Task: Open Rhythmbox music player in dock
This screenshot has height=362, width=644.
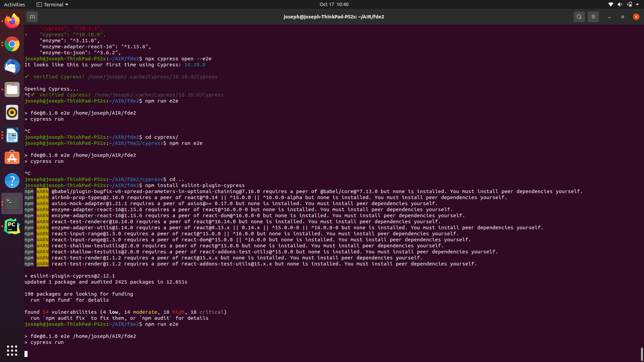Action: tap(12, 112)
